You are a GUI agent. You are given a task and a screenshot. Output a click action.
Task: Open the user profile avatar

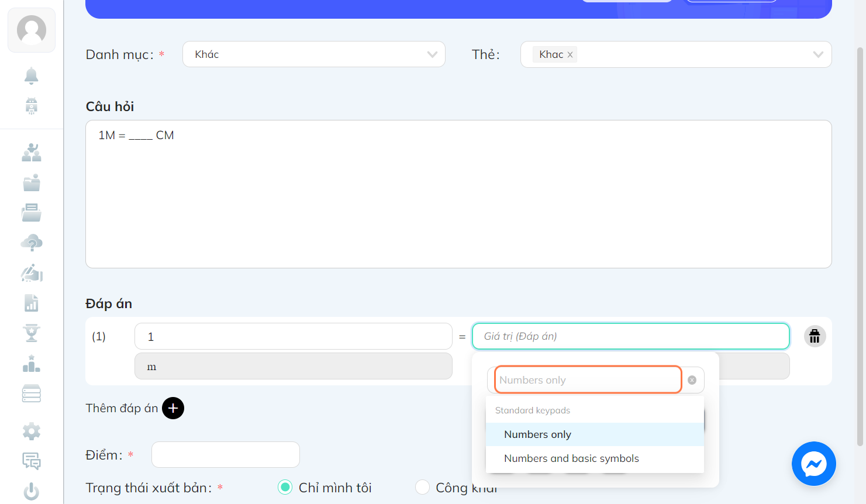[x=32, y=30]
